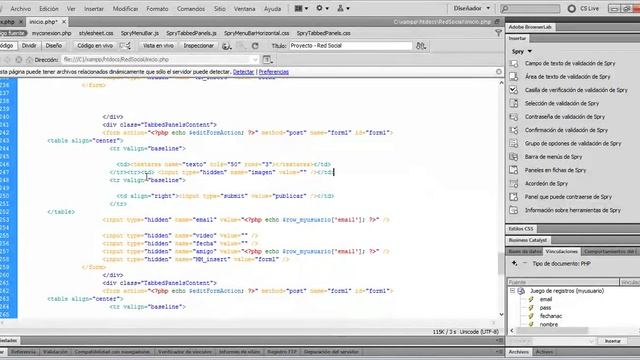
Task: Switch to Vinculaciones panel tab
Action: [561, 251]
